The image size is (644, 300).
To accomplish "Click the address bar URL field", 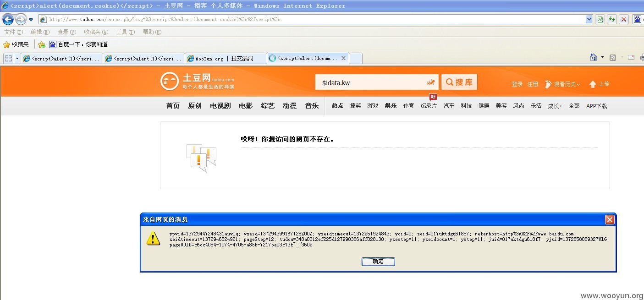I will tap(312, 19).
